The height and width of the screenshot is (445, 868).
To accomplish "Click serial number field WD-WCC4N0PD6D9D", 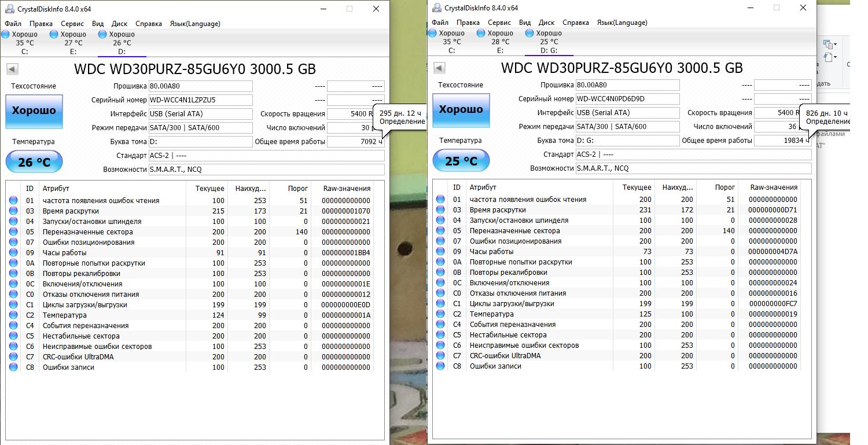I will [628, 99].
